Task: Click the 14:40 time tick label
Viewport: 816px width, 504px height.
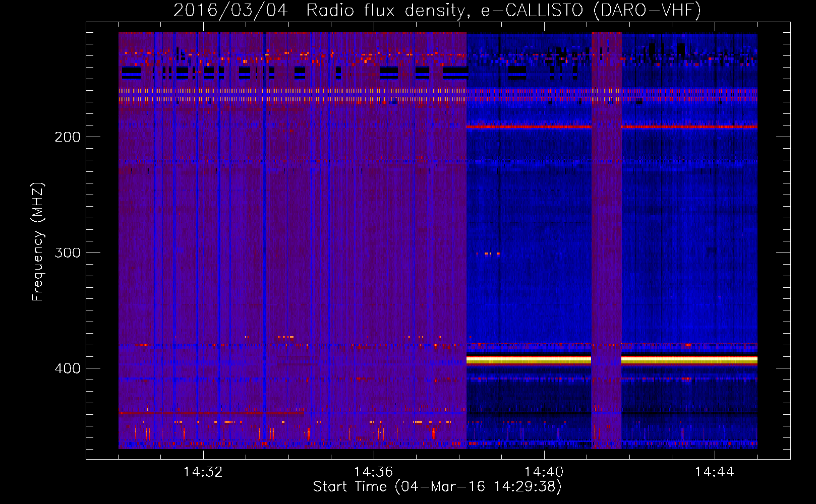Action: (x=544, y=472)
